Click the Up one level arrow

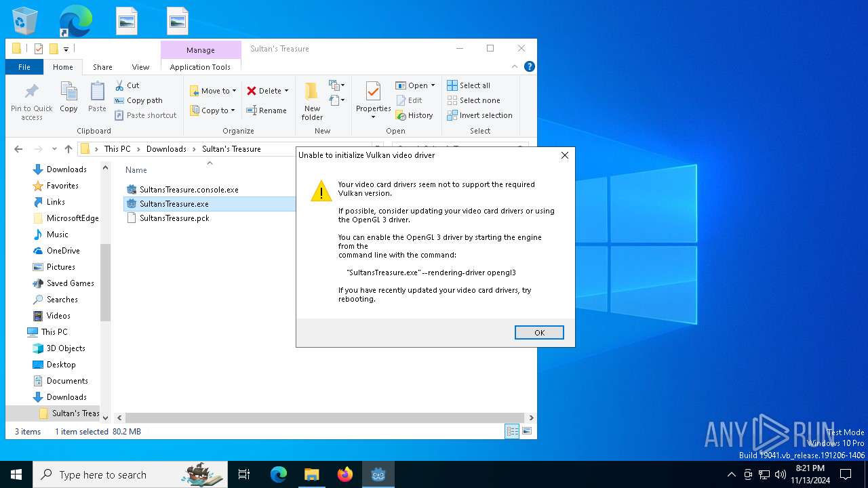pyautogui.click(x=68, y=149)
